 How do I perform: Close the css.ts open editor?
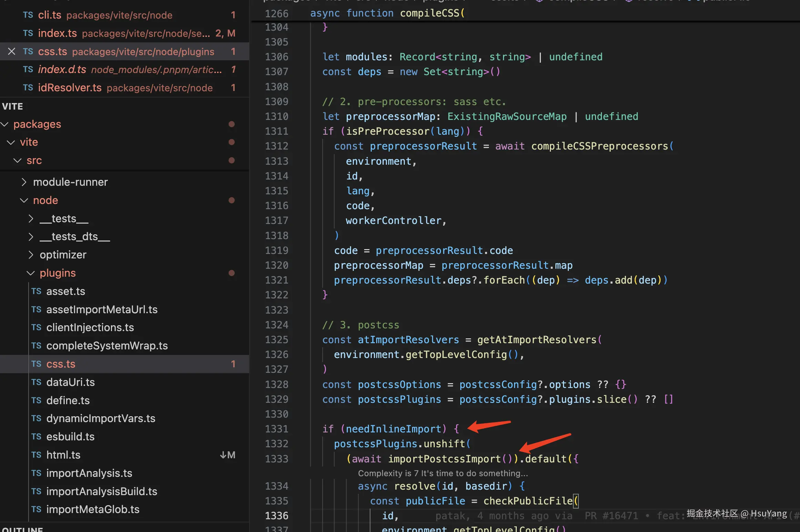11,52
